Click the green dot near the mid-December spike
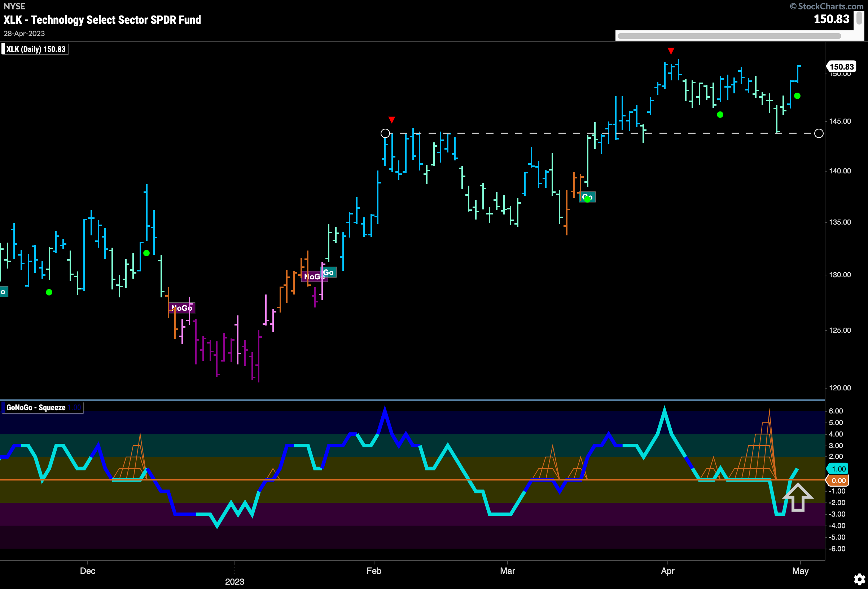 point(146,253)
